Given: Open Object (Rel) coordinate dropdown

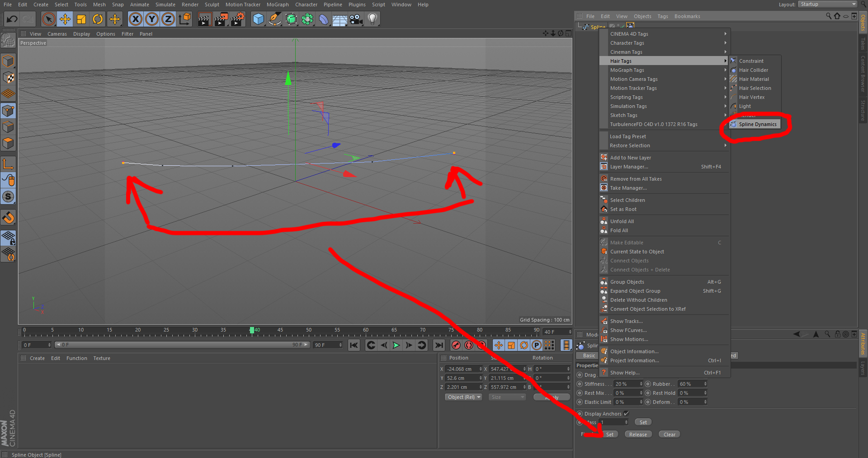Looking at the screenshot, I should coord(464,397).
